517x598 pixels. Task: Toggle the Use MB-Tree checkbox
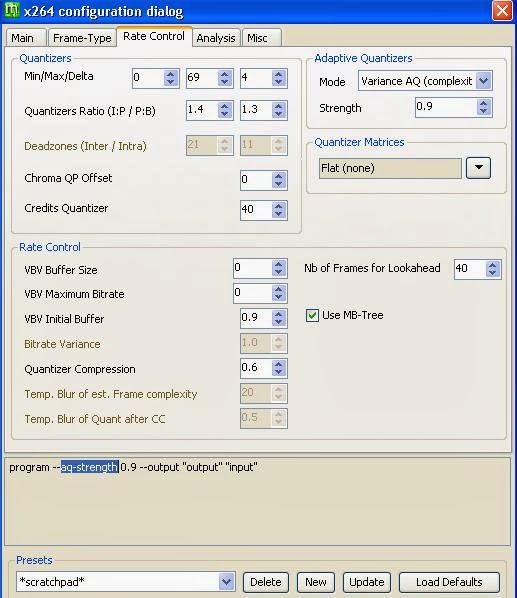pos(312,315)
